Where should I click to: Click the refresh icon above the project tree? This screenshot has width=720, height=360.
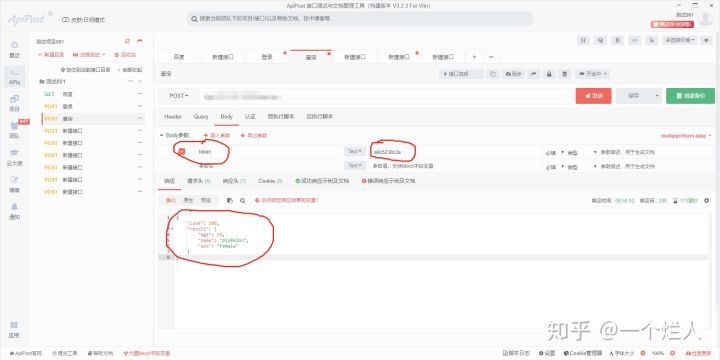point(128,41)
